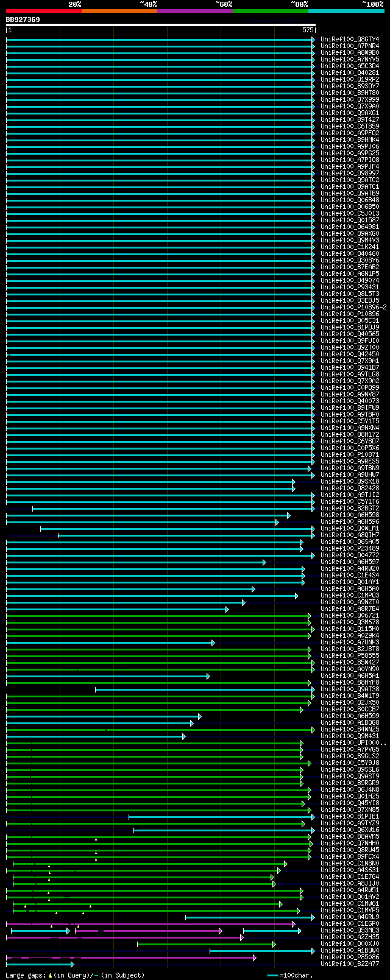The width and height of the screenshot is (390, 980).
Task: Click the white query sequence bar
Action: pyautogui.click(x=161, y=25)
